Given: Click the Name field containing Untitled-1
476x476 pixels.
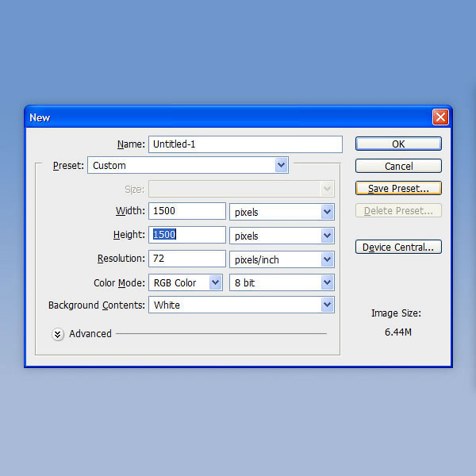Looking at the screenshot, I should pyautogui.click(x=245, y=144).
